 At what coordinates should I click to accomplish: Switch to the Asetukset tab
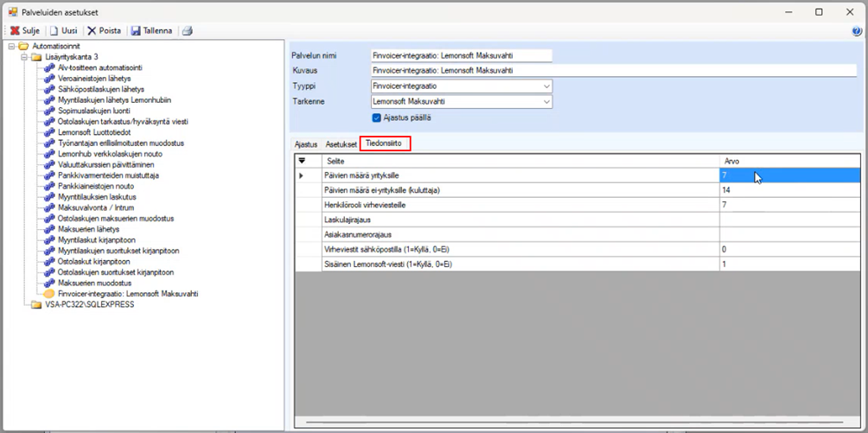[341, 144]
